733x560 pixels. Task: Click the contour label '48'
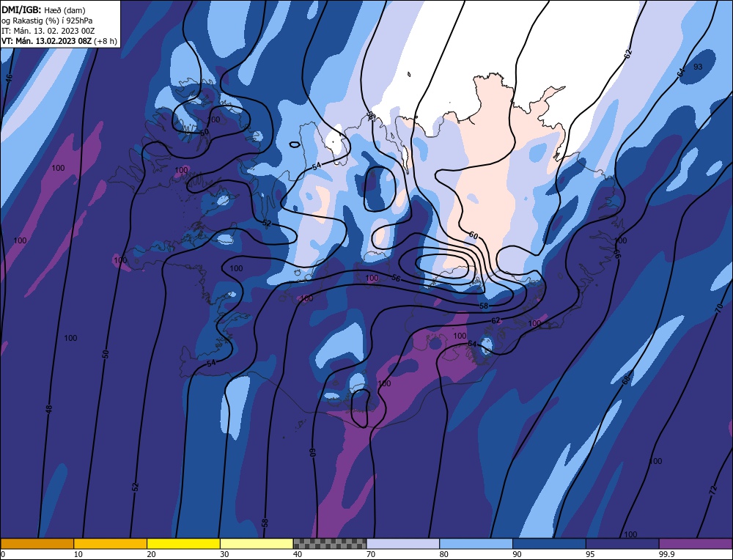click(49, 409)
